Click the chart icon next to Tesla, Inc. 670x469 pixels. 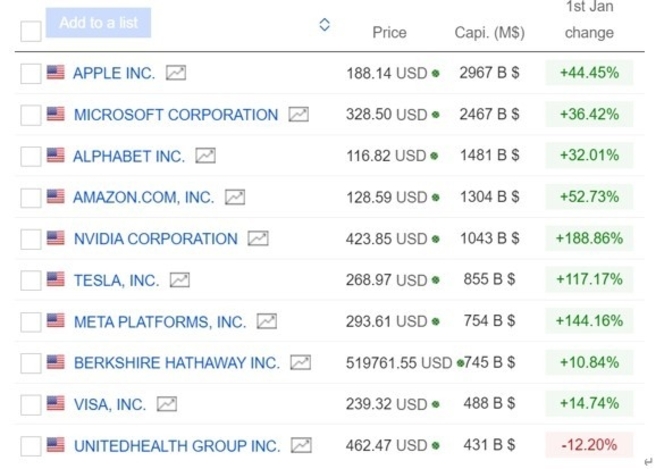pyautogui.click(x=180, y=280)
